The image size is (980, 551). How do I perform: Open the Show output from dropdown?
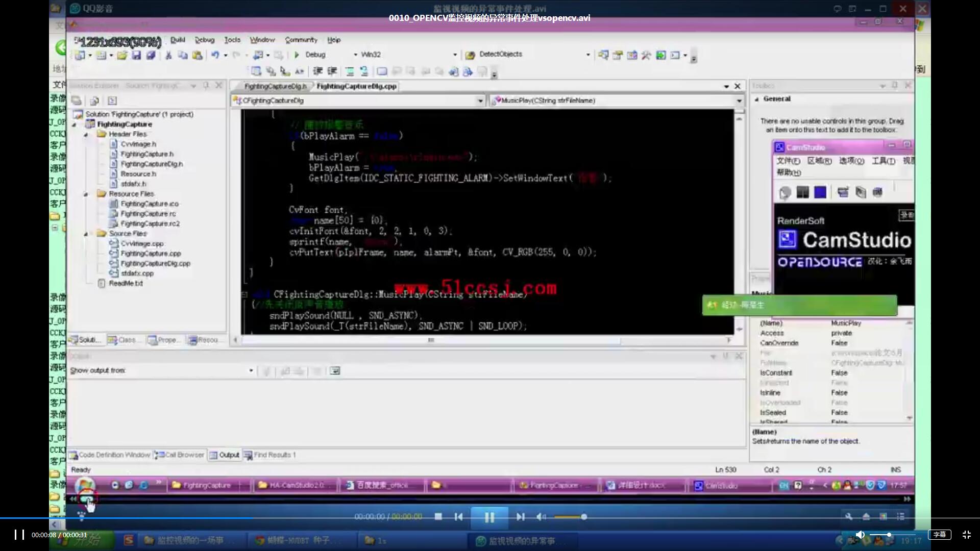click(251, 370)
